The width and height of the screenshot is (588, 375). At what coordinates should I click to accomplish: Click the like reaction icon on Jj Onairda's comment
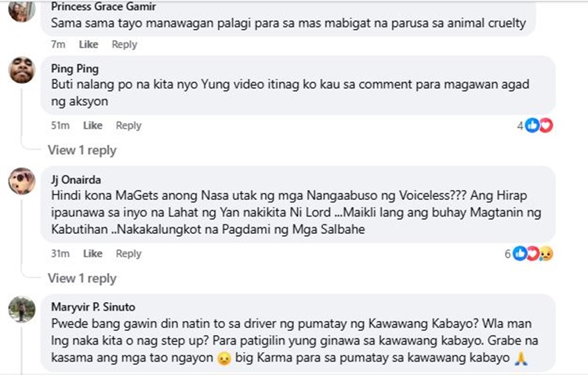click(x=520, y=253)
